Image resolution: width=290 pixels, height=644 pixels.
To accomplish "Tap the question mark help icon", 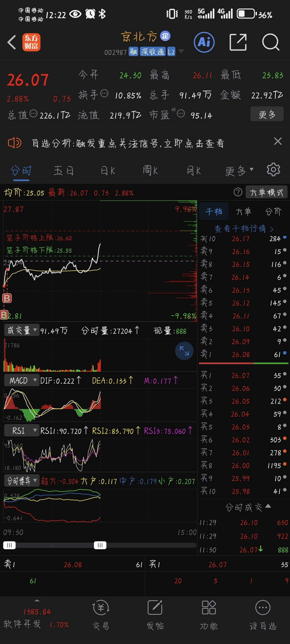I will pyautogui.click(x=238, y=192).
